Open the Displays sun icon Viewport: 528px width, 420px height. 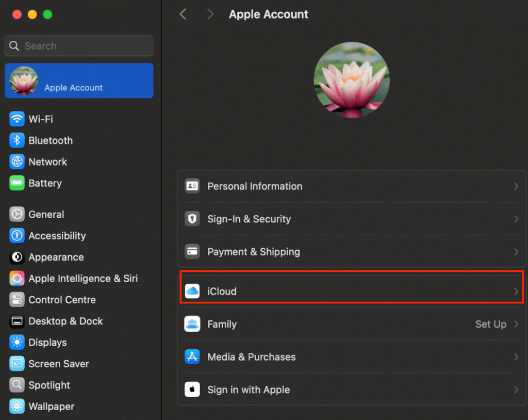[x=17, y=343]
